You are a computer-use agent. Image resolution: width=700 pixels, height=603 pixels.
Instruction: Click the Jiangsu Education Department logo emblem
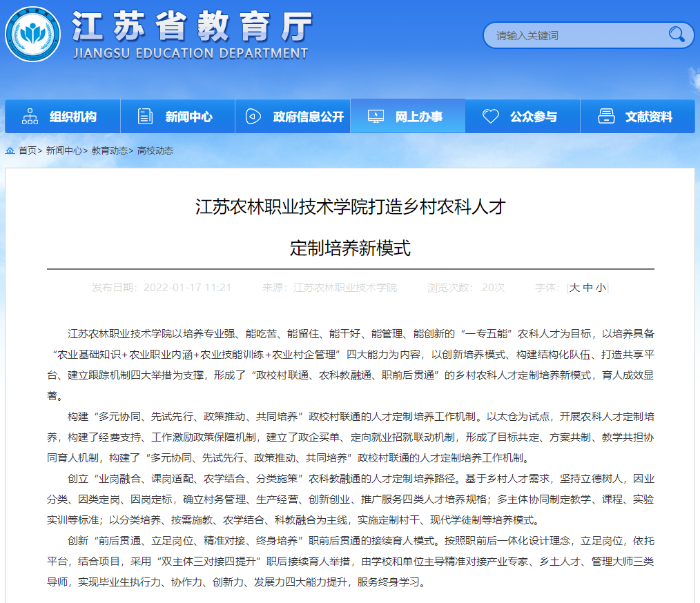coord(32,34)
